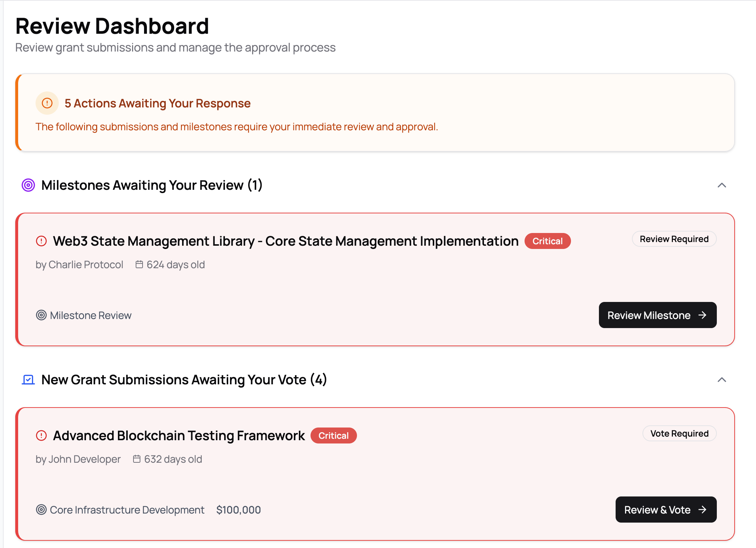Select the Critical badge on Advanced Blockchain Testing Framework
The image size is (756, 548).
pyautogui.click(x=333, y=435)
